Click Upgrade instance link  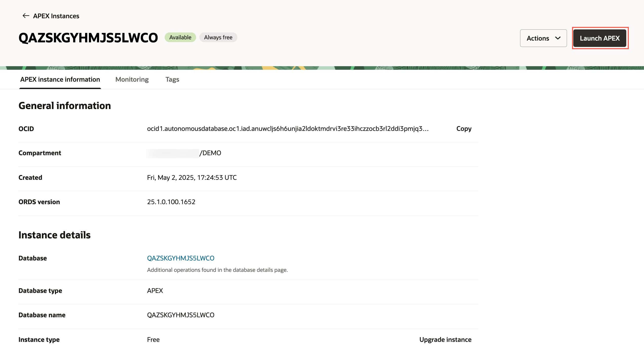pos(445,339)
